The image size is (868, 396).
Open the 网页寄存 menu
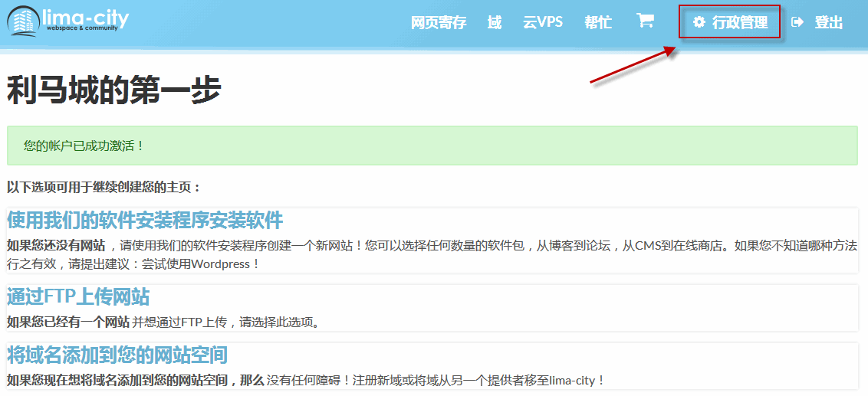pyautogui.click(x=439, y=22)
